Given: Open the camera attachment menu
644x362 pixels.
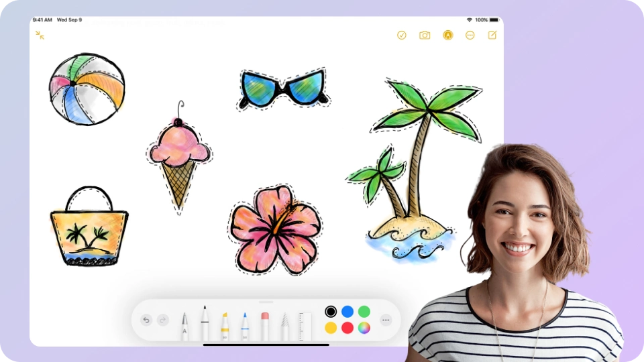Looking at the screenshot, I should [x=425, y=35].
